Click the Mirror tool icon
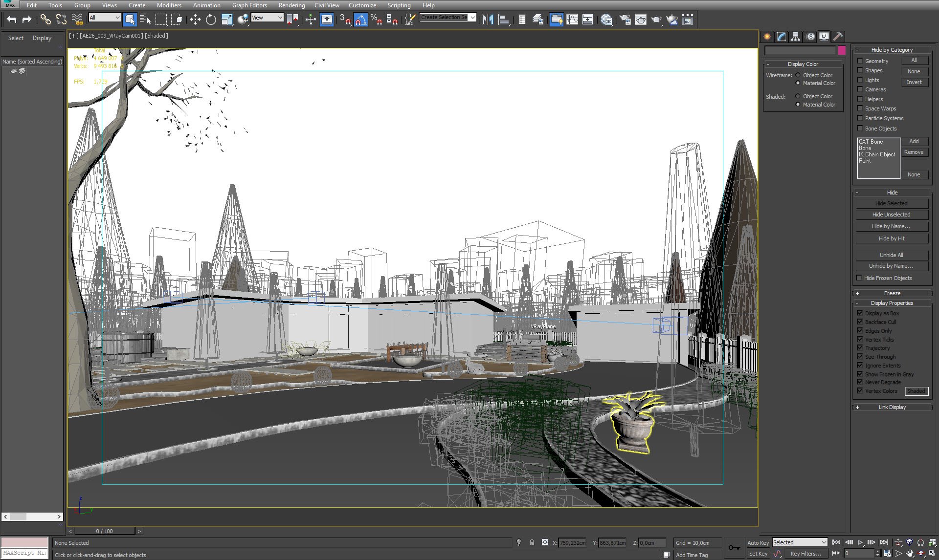 point(488,20)
